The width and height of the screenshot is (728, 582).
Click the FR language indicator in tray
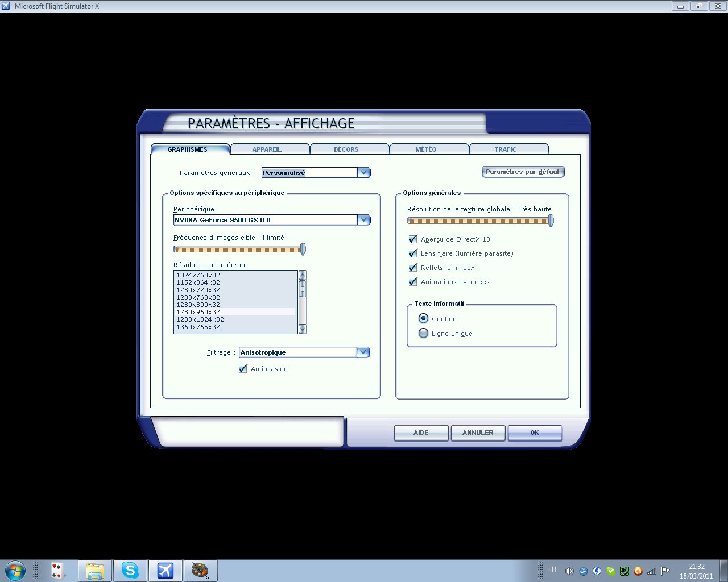coord(552,569)
